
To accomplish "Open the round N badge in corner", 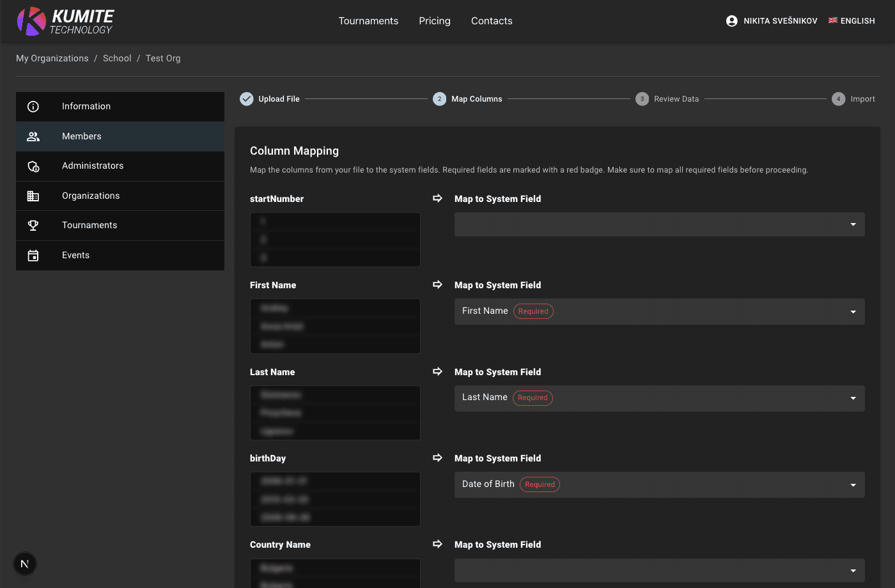I will pos(25,564).
